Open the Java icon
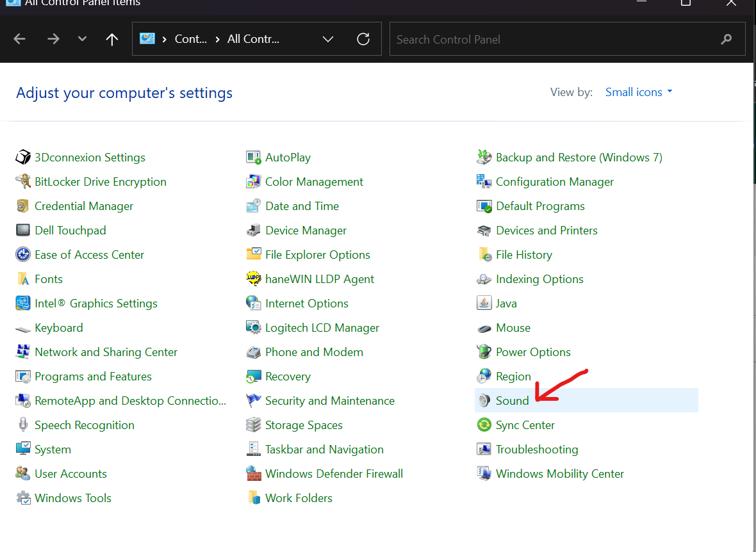The image size is (756, 552). [x=484, y=304]
